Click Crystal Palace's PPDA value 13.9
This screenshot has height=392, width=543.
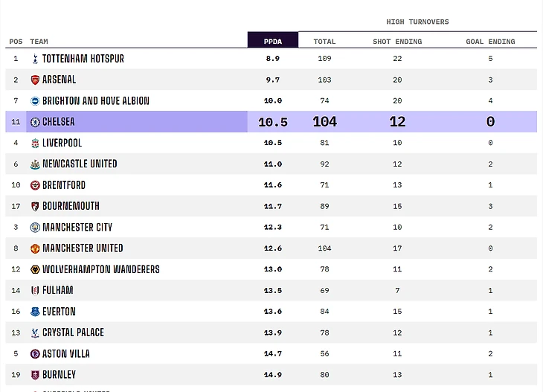click(x=273, y=332)
